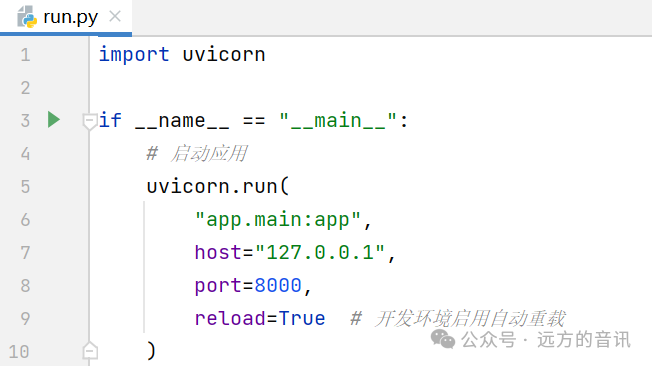
Task: Click the "app.main:app" string
Action: pos(278,220)
